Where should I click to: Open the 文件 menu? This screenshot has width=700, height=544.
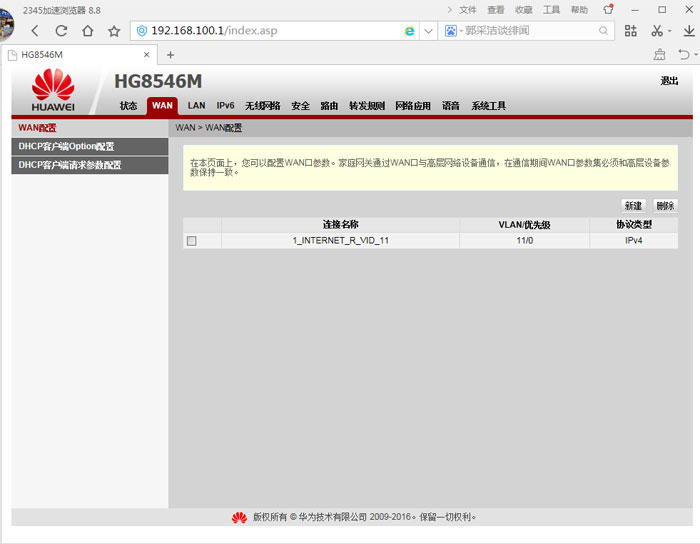coord(468,9)
